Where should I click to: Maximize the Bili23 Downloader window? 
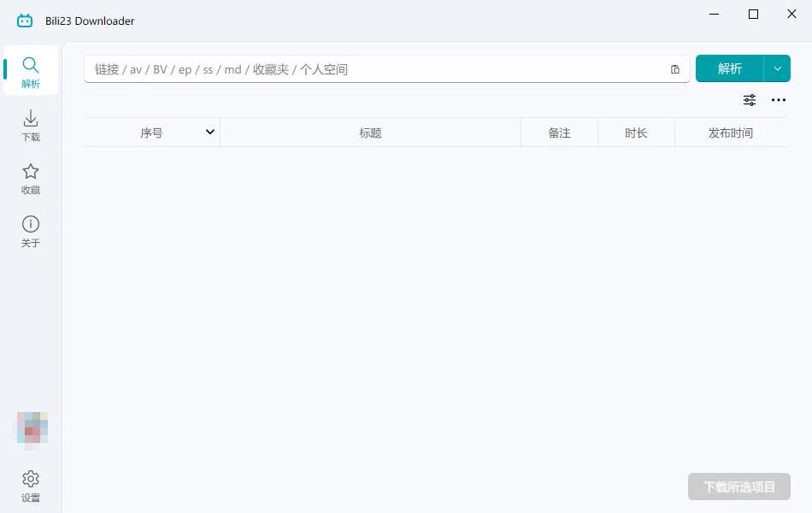pyautogui.click(x=754, y=14)
